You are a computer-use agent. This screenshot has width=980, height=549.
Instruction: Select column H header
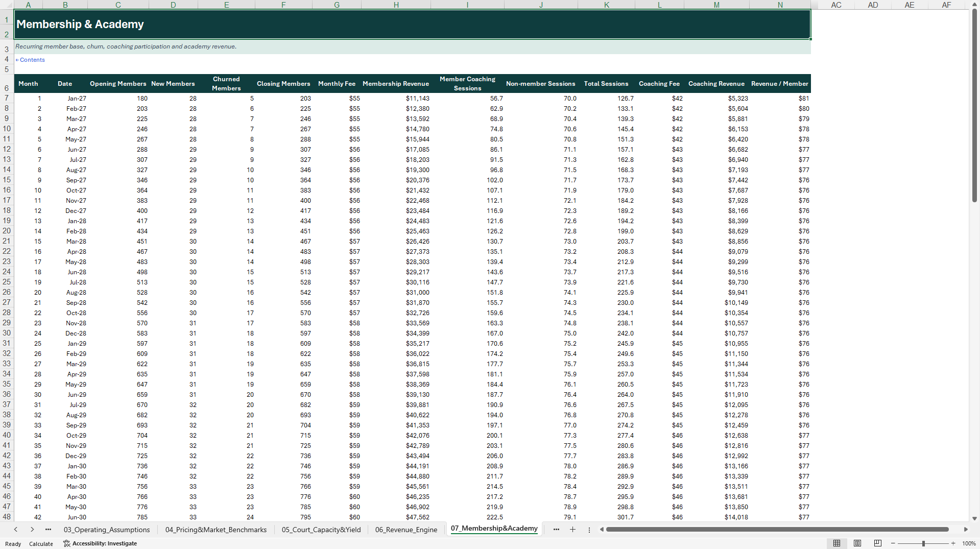[396, 5]
